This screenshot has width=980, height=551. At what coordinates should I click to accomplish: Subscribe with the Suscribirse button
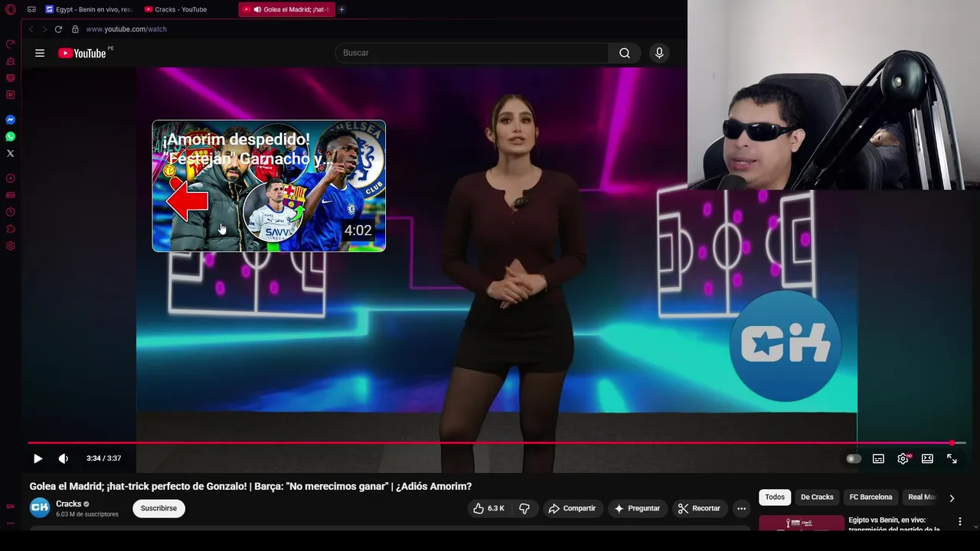click(158, 508)
